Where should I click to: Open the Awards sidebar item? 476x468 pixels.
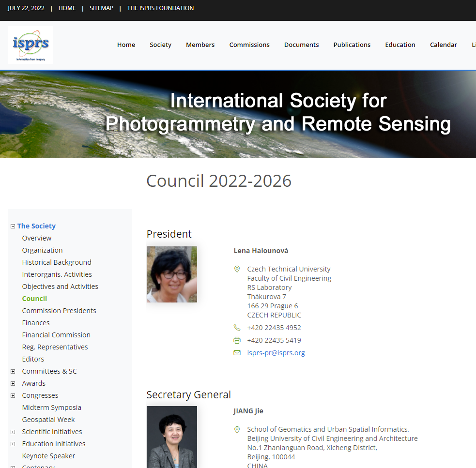pyautogui.click(x=34, y=384)
